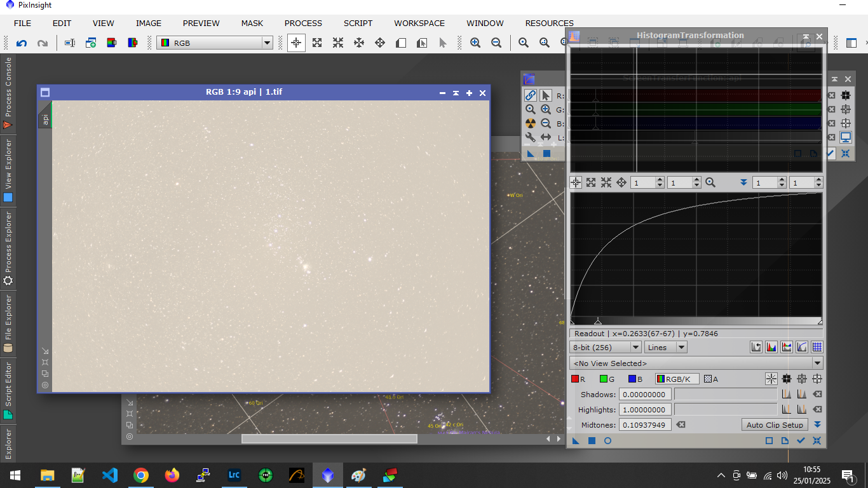Open Google Chrome from the taskbar
This screenshot has width=868, height=488.
coord(141,475)
